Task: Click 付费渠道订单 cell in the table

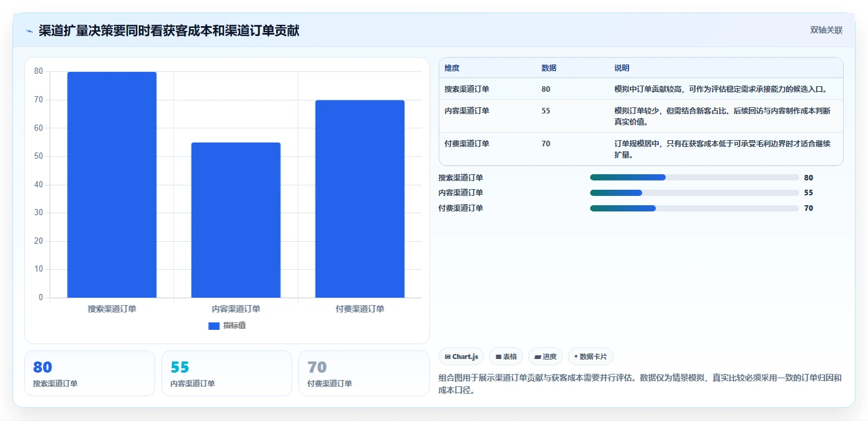Action: click(x=467, y=144)
